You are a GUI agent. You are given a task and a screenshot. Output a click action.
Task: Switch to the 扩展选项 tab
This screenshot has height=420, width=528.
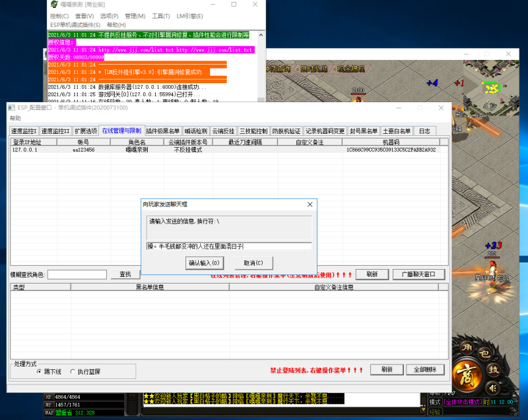pyautogui.click(x=86, y=131)
